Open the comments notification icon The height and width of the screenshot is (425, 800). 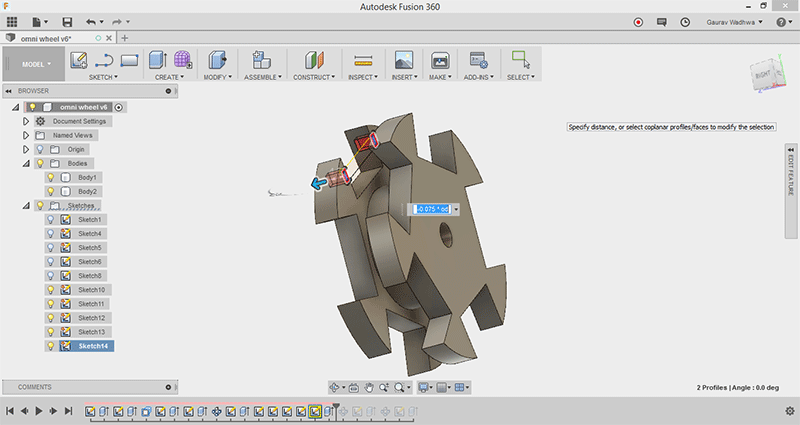pyautogui.click(x=662, y=22)
